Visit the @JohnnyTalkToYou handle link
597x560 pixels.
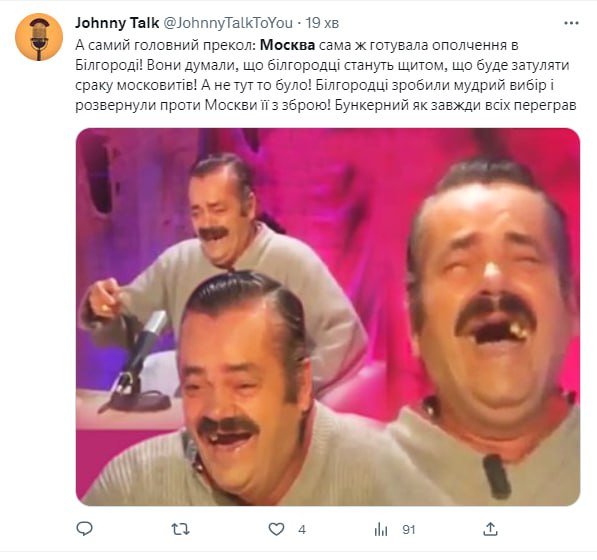coord(228,23)
